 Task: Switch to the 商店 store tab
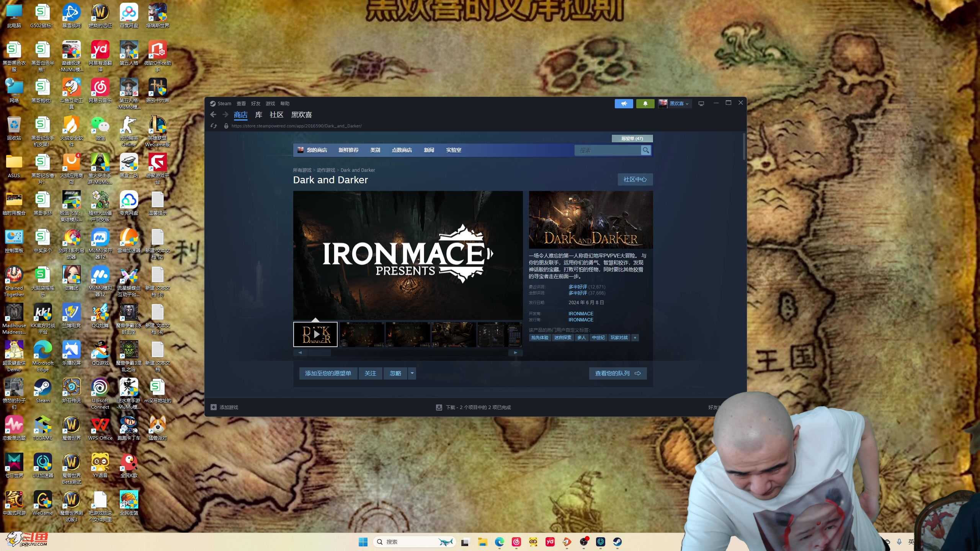tap(241, 115)
